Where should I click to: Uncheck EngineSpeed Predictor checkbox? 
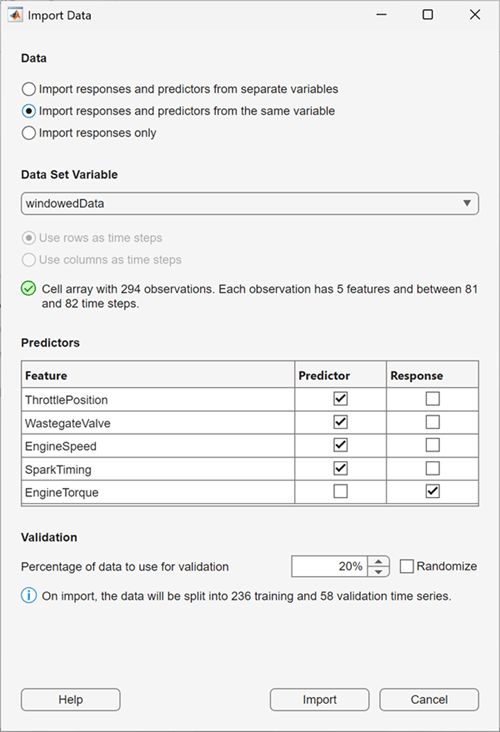click(x=340, y=445)
